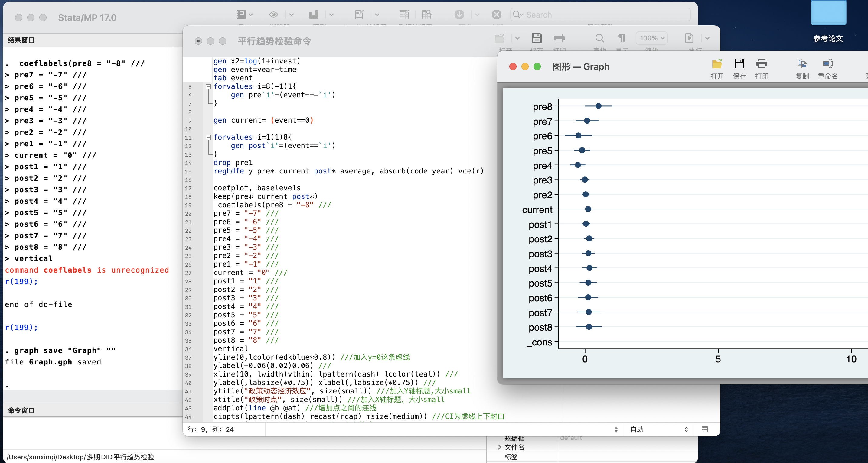Image resolution: width=868 pixels, height=463 pixels.
Task: Open the Data Browser icon
Action: click(426, 15)
